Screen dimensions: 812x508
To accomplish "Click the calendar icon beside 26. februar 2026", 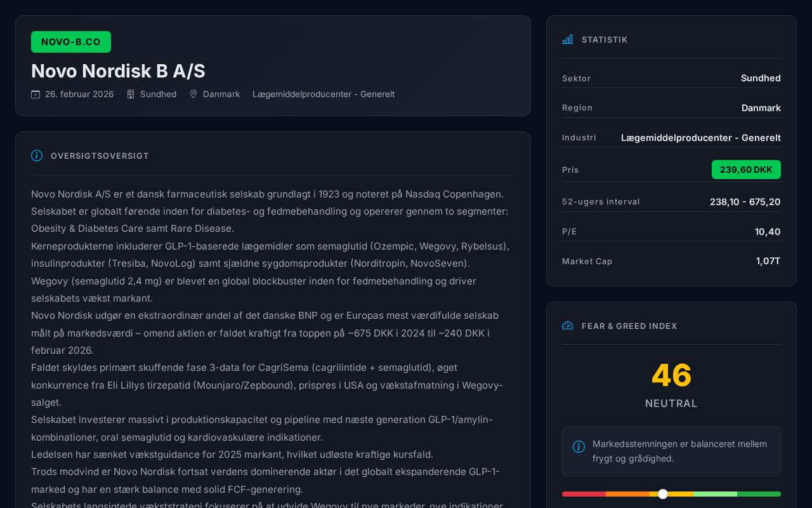I will coord(36,94).
